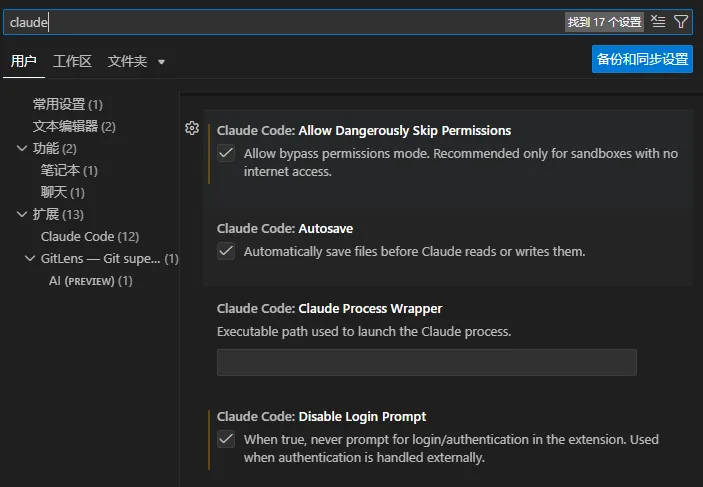Click the Claude Process Wrapper path field

click(426, 362)
